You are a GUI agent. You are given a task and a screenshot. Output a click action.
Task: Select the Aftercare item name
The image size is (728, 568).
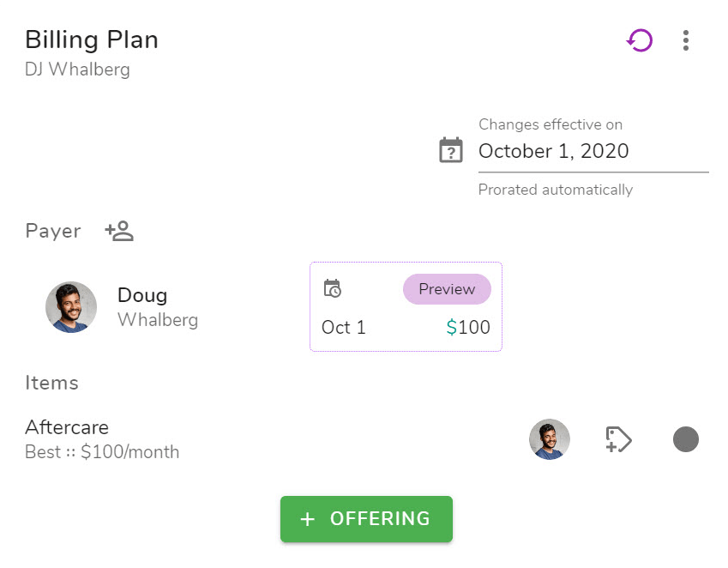[x=67, y=427]
